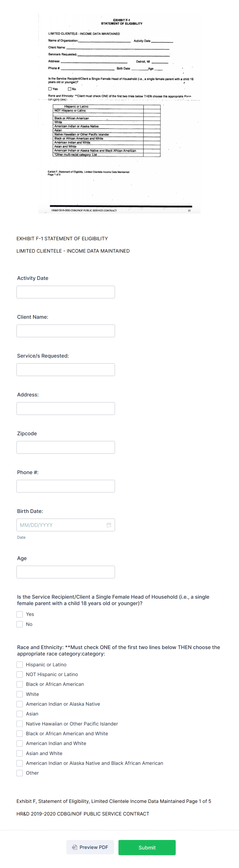This screenshot has height=868, width=239.
Task: Check the NOT Hispanic or Latino option
Action: point(19,674)
